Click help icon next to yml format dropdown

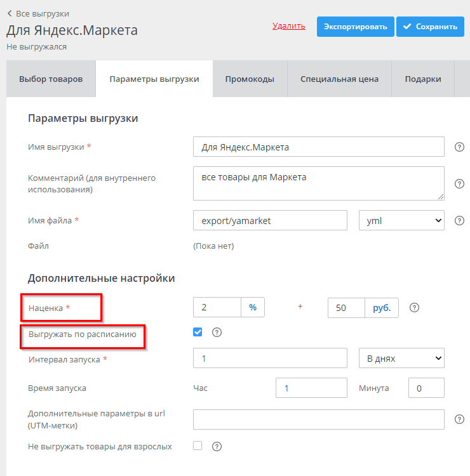pyautogui.click(x=460, y=220)
